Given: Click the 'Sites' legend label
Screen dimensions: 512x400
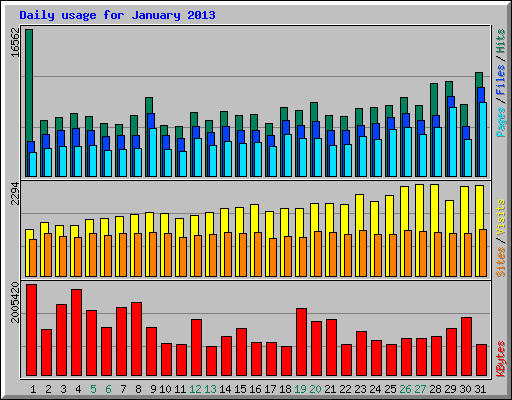Looking at the screenshot, I should coord(501,262).
